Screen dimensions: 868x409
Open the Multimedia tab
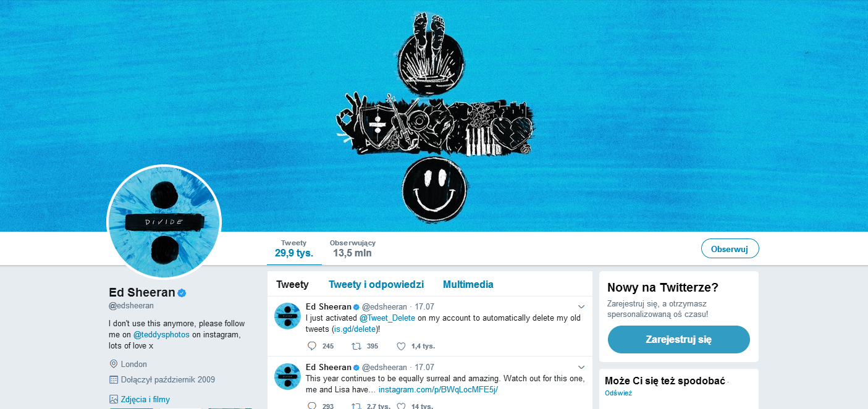coord(468,285)
